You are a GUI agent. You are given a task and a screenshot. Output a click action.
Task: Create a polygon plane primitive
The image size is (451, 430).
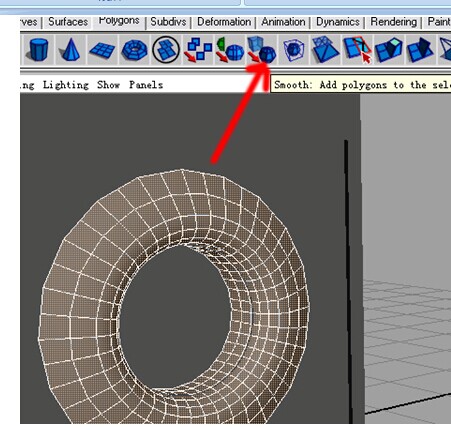(x=102, y=50)
